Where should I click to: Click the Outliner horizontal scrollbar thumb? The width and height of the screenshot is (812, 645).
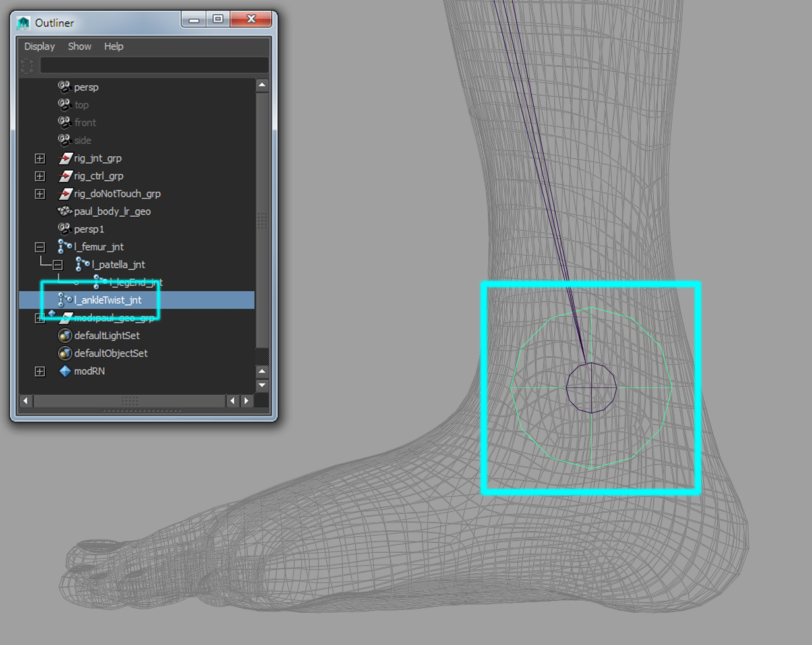[x=130, y=401]
